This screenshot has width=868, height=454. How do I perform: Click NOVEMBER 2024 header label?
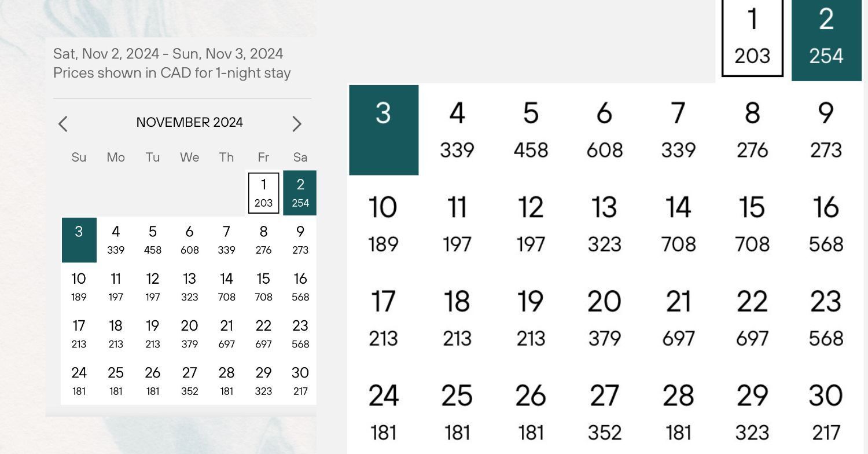pos(190,122)
